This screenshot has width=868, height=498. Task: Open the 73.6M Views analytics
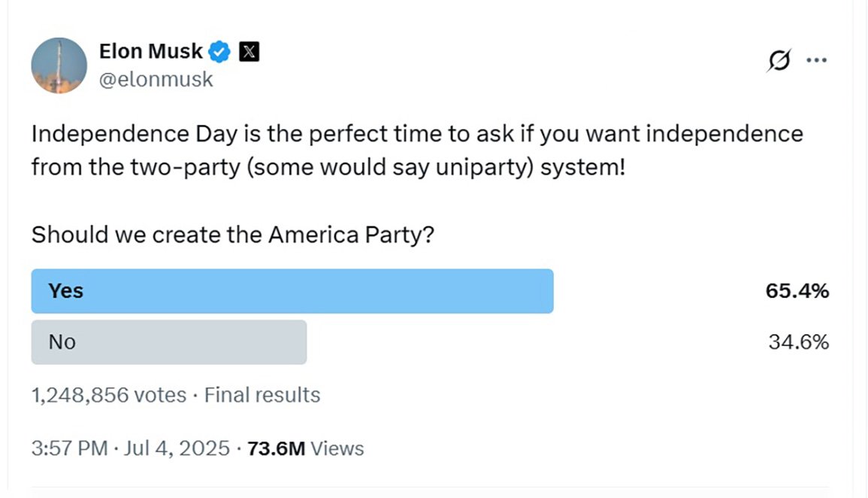click(306, 448)
